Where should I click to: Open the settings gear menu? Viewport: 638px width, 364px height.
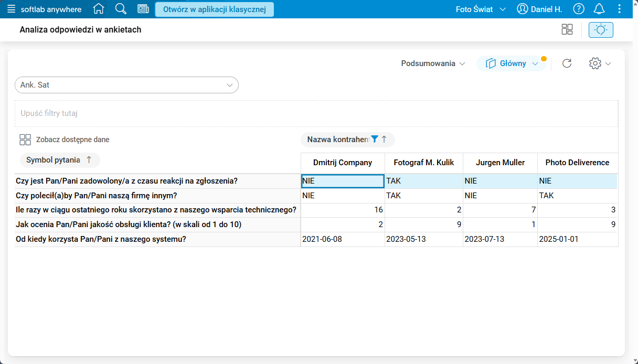click(x=600, y=63)
